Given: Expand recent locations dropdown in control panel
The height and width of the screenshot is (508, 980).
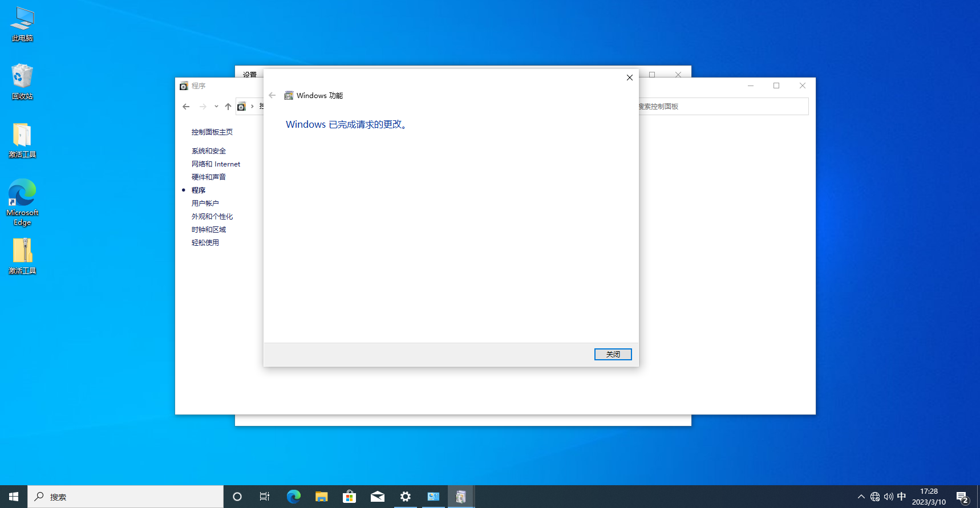Looking at the screenshot, I should click(216, 107).
